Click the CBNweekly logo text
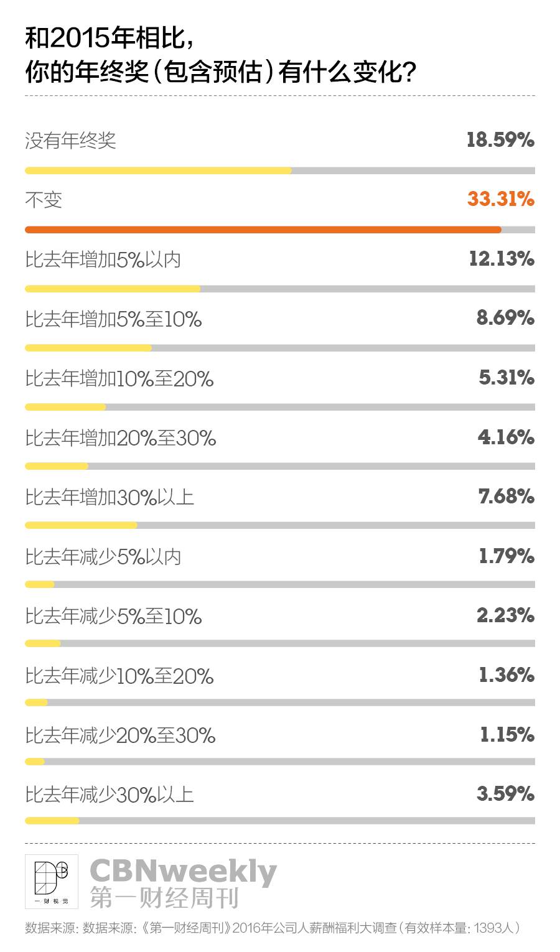 (184, 872)
